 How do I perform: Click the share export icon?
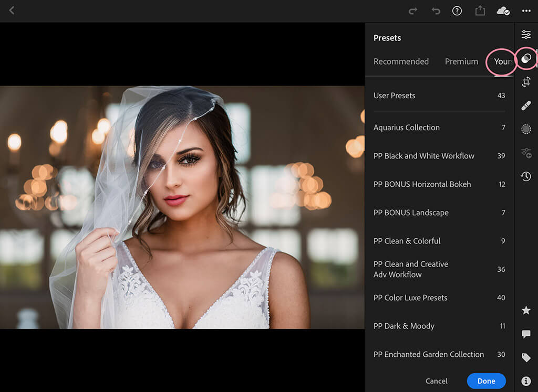click(x=480, y=11)
